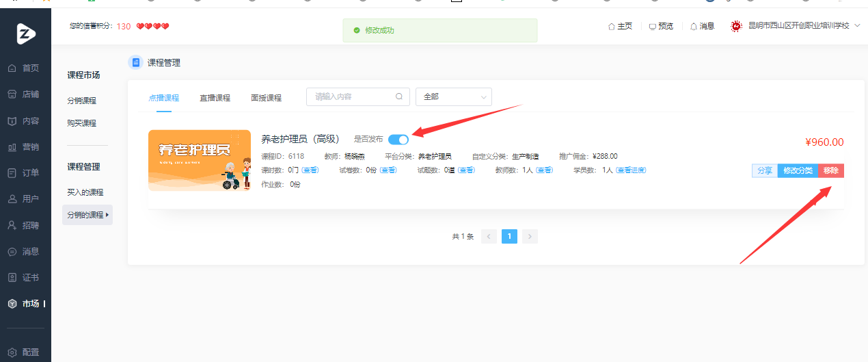The image size is (868, 362).
Task: Click the 分享 button
Action: (765, 170)
